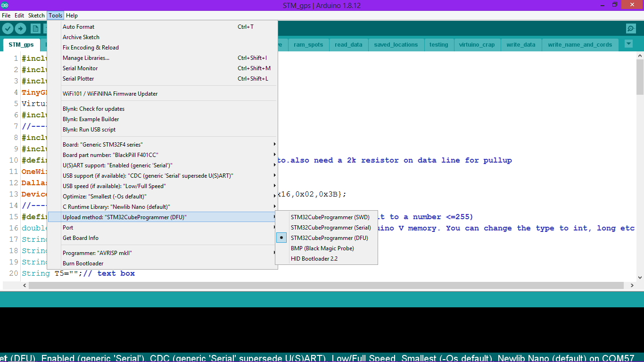Switch to ram_spots tab

tap(308, 45)
